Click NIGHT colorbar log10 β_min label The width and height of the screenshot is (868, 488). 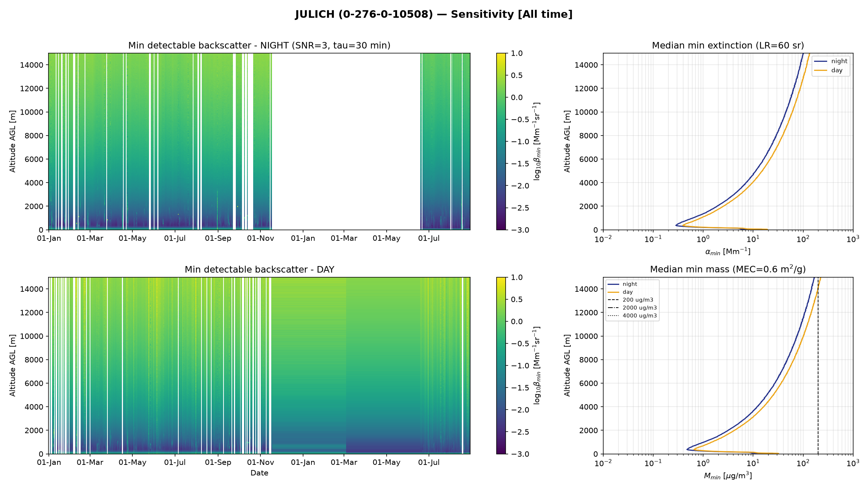(x=537, y=141)
